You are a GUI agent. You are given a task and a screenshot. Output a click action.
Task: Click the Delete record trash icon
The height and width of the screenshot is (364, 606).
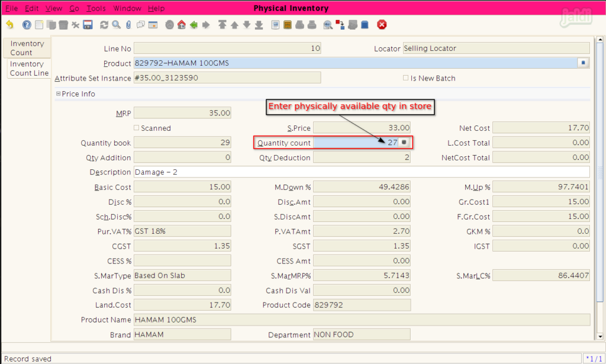(x=63, y=25)
